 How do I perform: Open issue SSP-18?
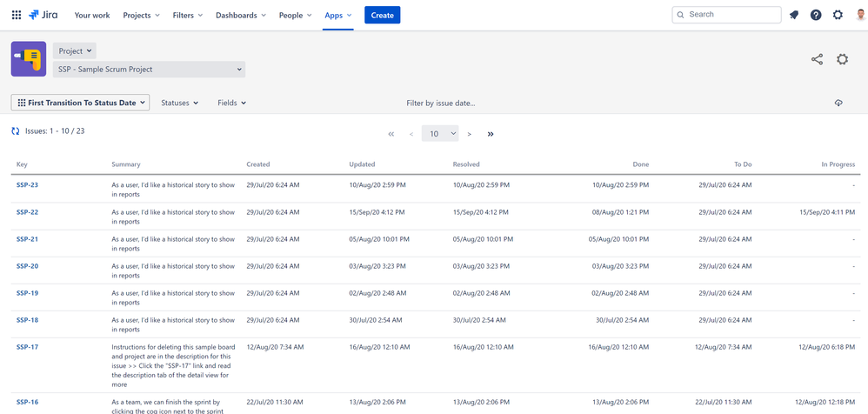click(27, 320)
